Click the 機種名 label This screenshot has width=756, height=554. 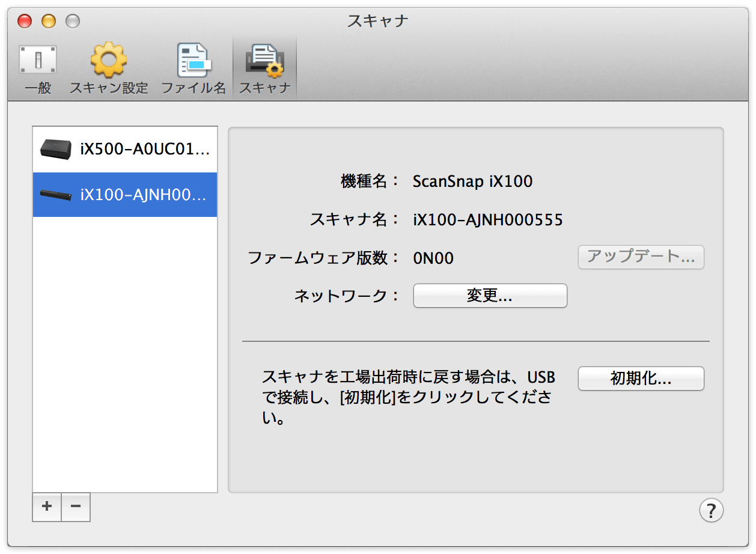(370, 181)
